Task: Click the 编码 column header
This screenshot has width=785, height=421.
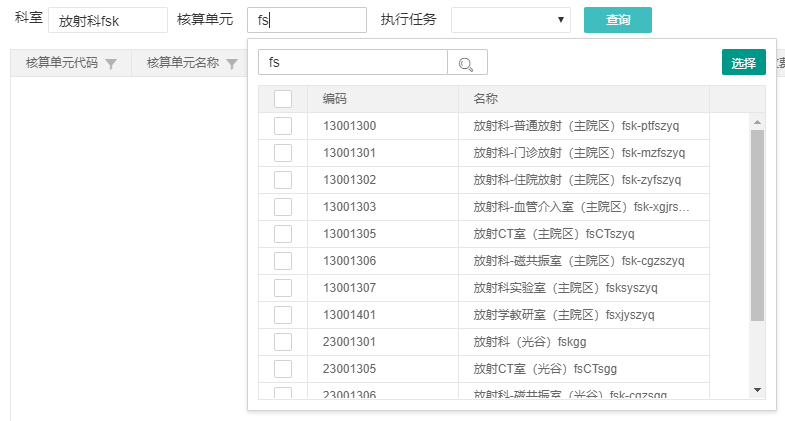Action: coord(383,99)
